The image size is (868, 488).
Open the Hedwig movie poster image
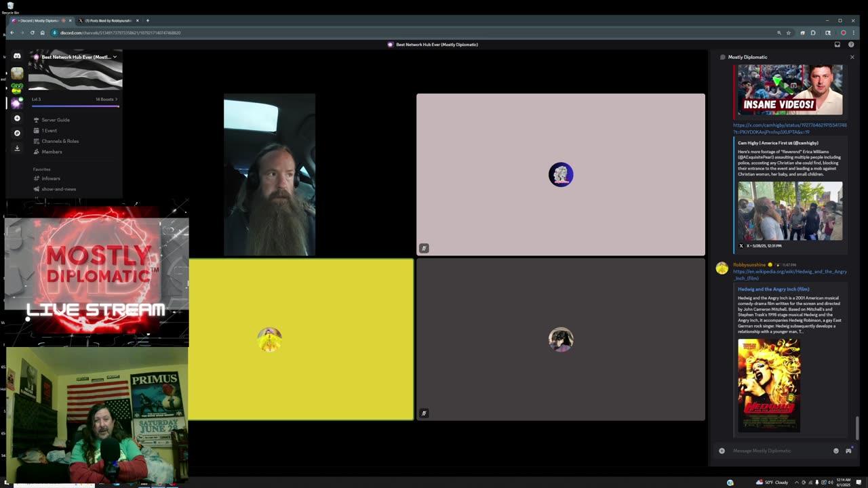point(769,385)
